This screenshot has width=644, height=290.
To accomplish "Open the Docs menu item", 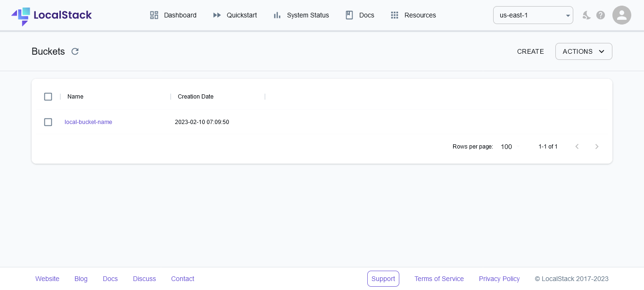I will (366, 15).
